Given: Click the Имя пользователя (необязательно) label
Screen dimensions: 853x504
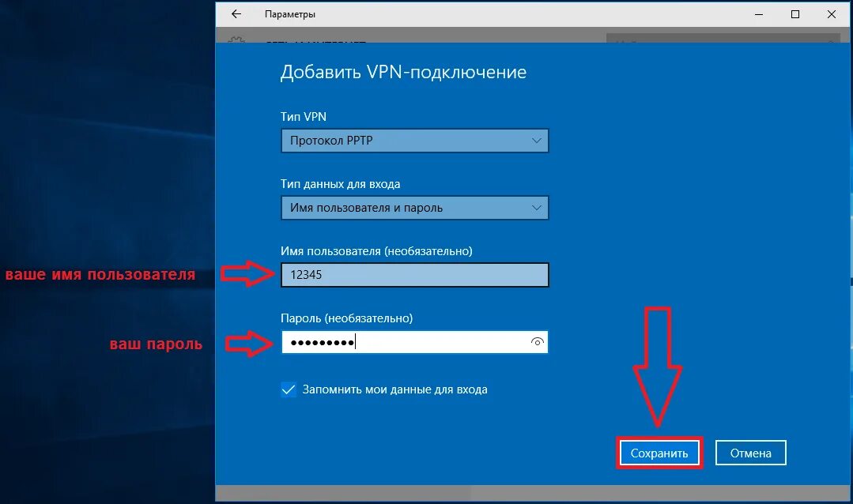Looking at the screenshot, I should [x=376, y=251].
